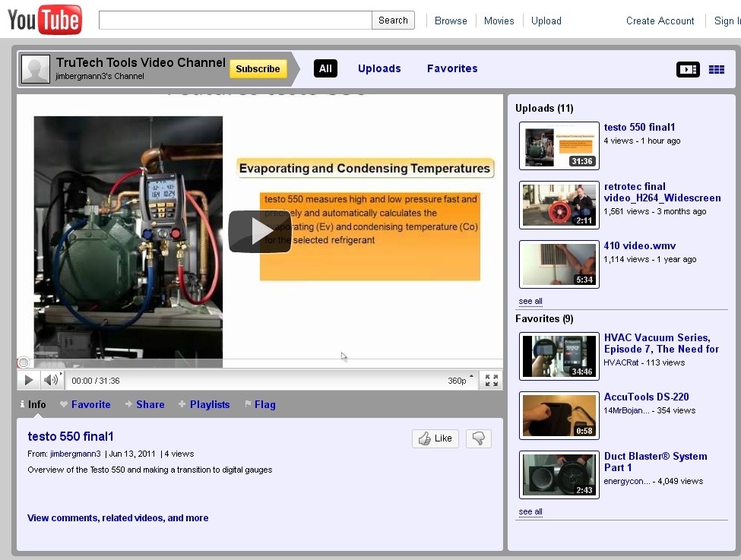This screenshot has width=741, height=560.
Task: Expand see all under Uploads
Action: [530, 301]
